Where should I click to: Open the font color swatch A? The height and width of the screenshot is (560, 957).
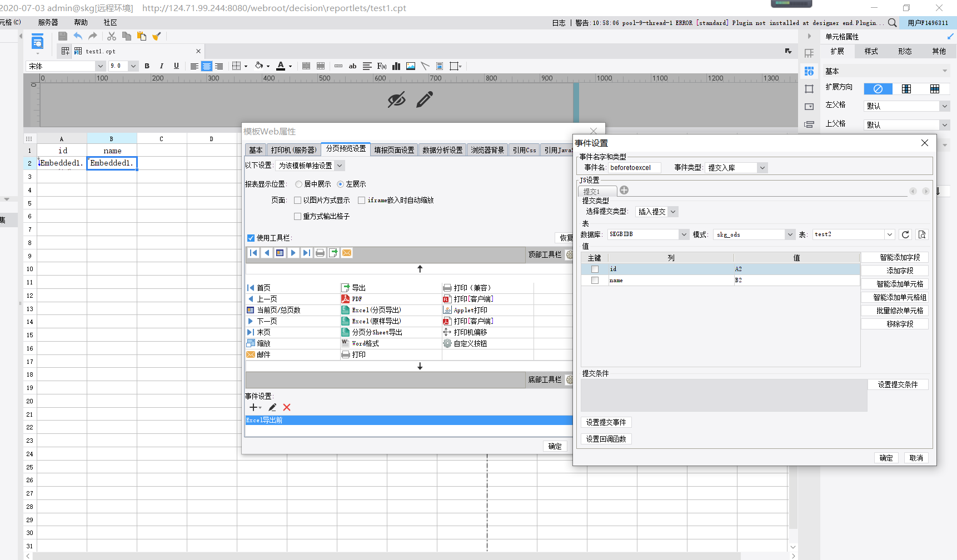click(x=281, y=66)
